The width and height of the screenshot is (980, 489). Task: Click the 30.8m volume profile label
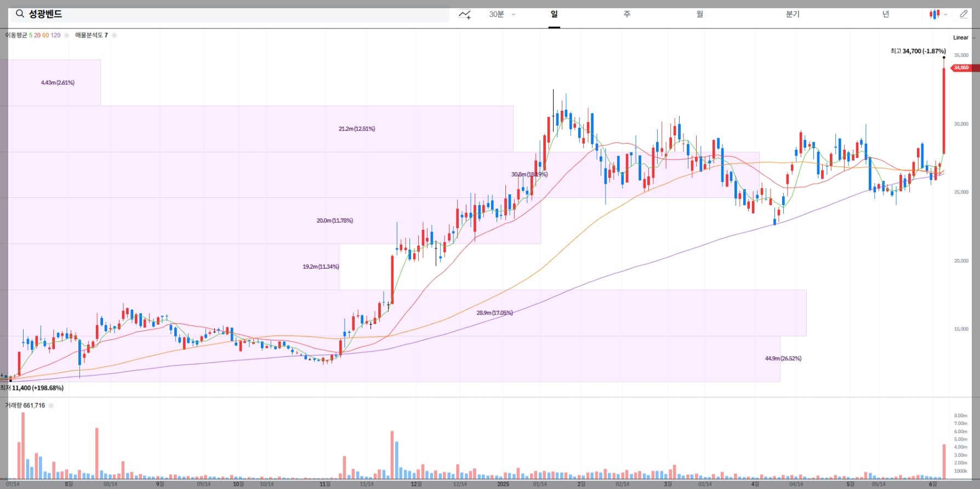(529, 174)
